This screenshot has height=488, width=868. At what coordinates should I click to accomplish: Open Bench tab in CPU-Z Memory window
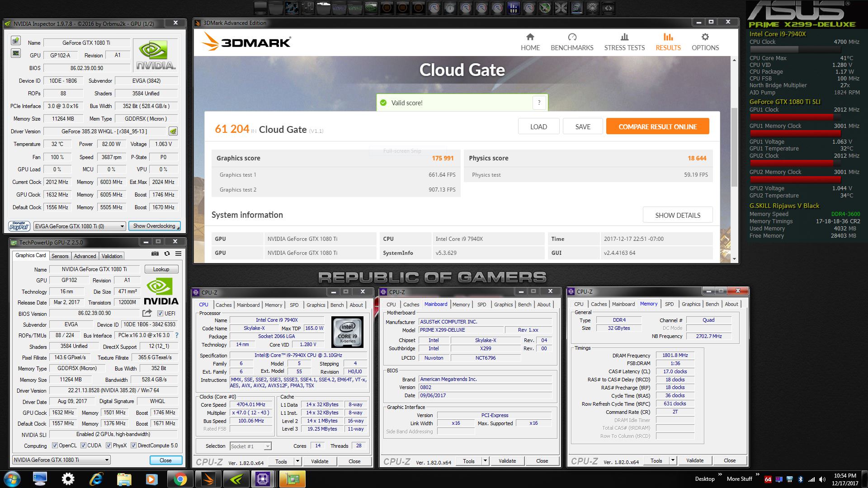pos(712,304)
